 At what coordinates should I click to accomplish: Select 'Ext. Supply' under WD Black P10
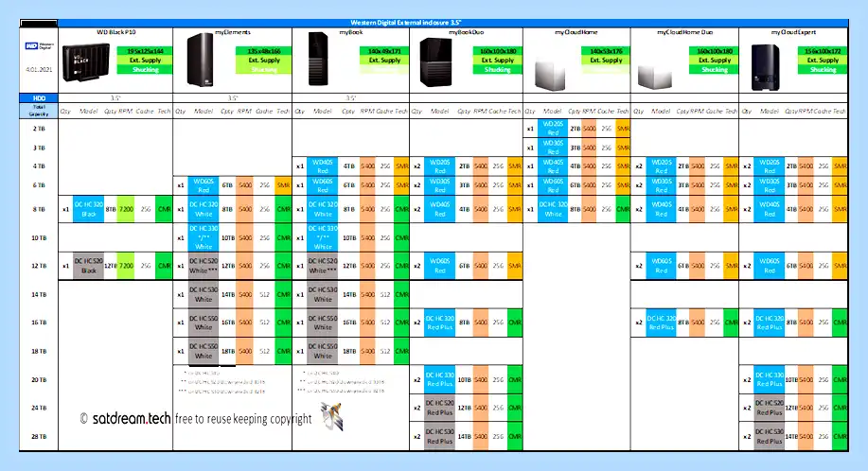point(145,61)
